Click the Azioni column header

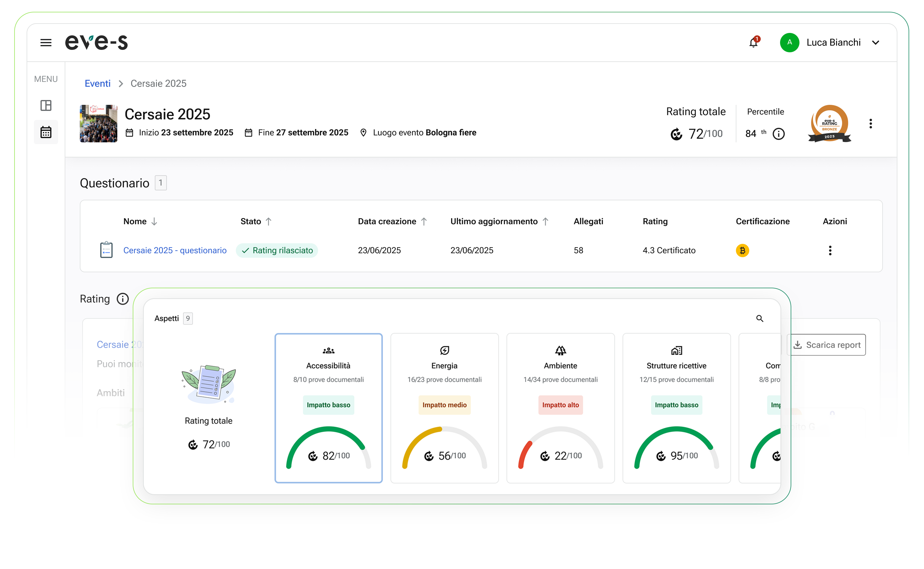click(x=835, y=221)
